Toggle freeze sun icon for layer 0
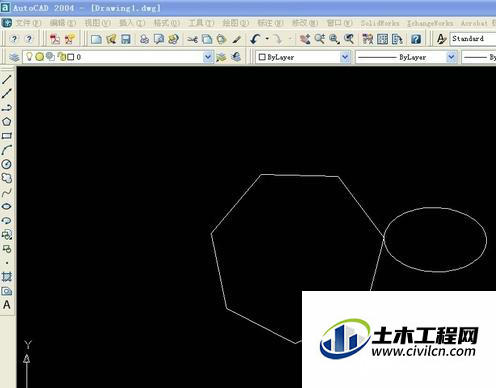This screenshot has height=388, width=496. pos(40,57)
